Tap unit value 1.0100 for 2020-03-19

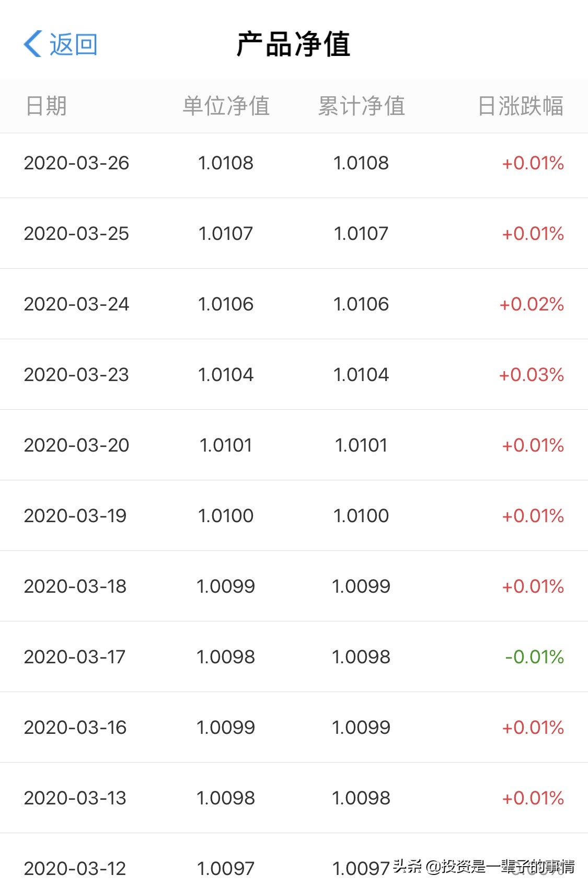tap(226, 516)
